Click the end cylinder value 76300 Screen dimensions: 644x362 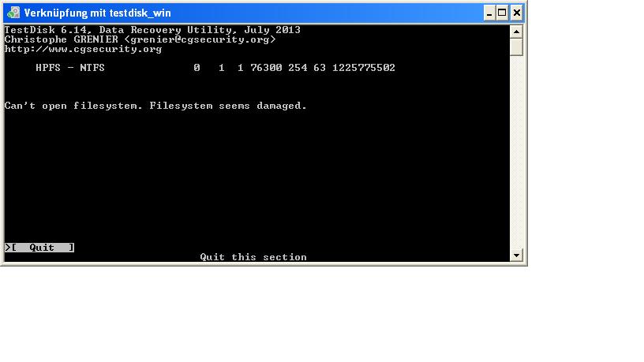(x=266, y=68)
